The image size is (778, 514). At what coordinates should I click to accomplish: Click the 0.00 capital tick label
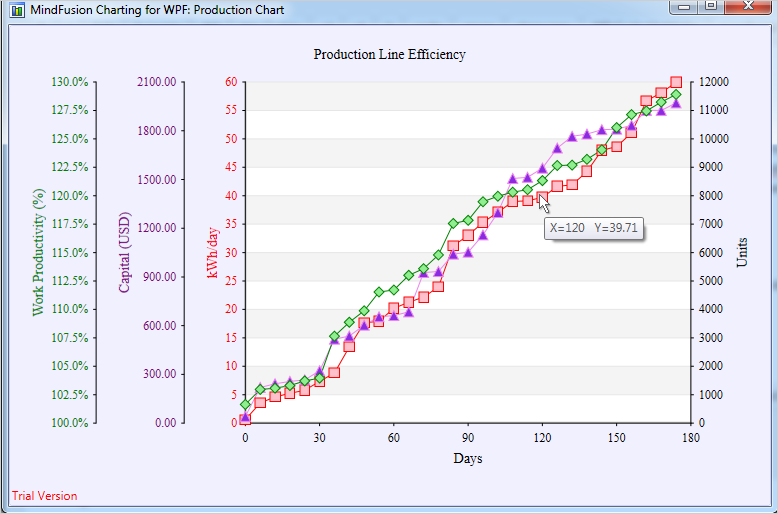point(166,423)
